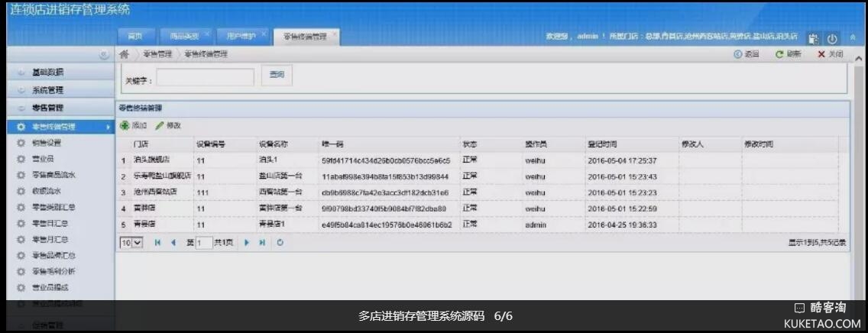
Task: Collapse the 零售管理 sidebar section
Action: (x=60, y=108)
